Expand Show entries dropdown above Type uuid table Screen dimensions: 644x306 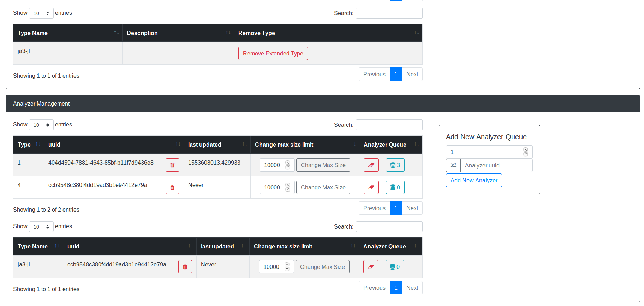pyautogui.click(x=41, y=125)
